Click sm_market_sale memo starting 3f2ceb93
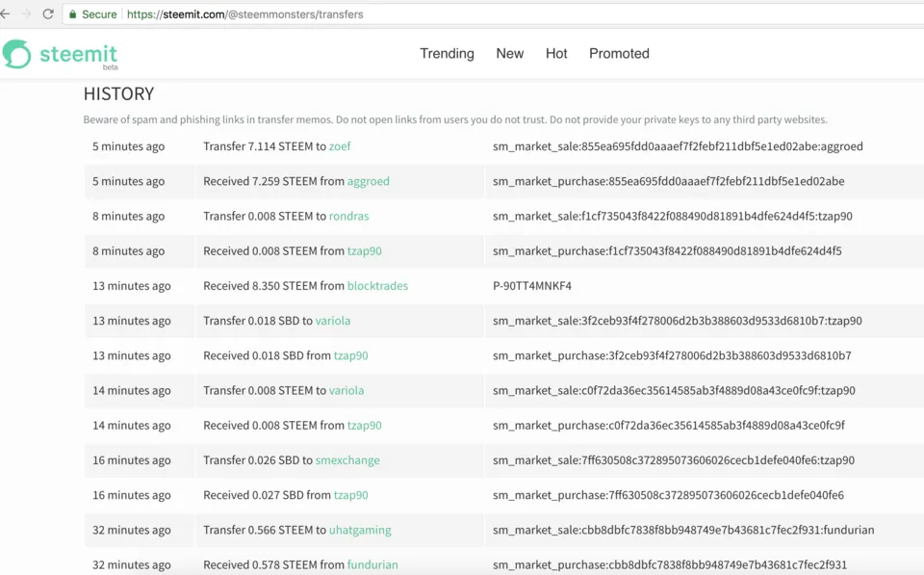The width and height of the screenshot is (924, 575). [677, 321]
